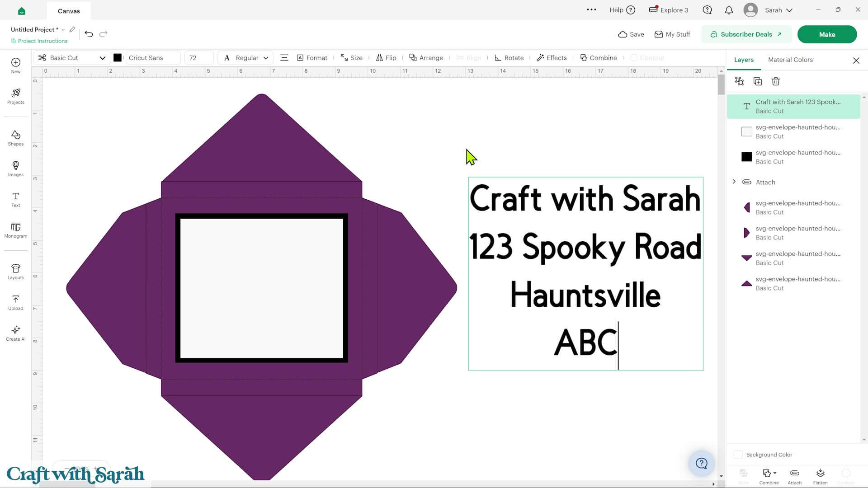Delete the selected layer with trash icon

point(776,81)
